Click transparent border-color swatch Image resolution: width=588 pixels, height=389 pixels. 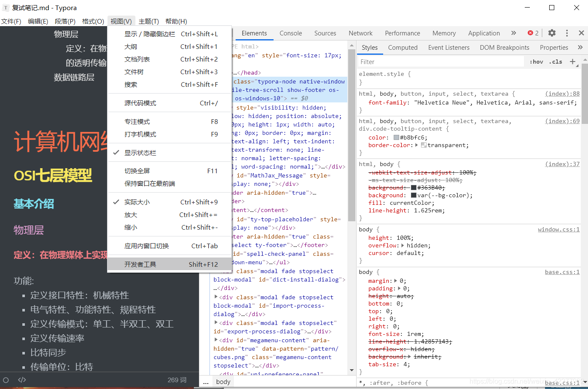coord(424,145)
